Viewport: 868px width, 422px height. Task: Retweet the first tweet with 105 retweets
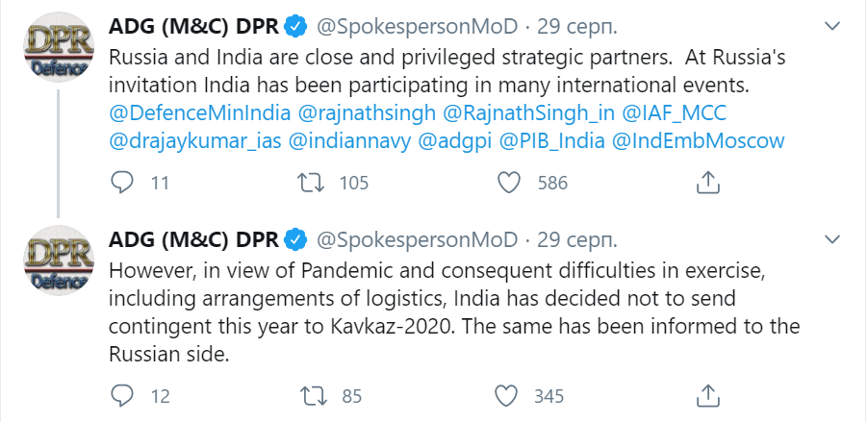click(x=311, y=183)
